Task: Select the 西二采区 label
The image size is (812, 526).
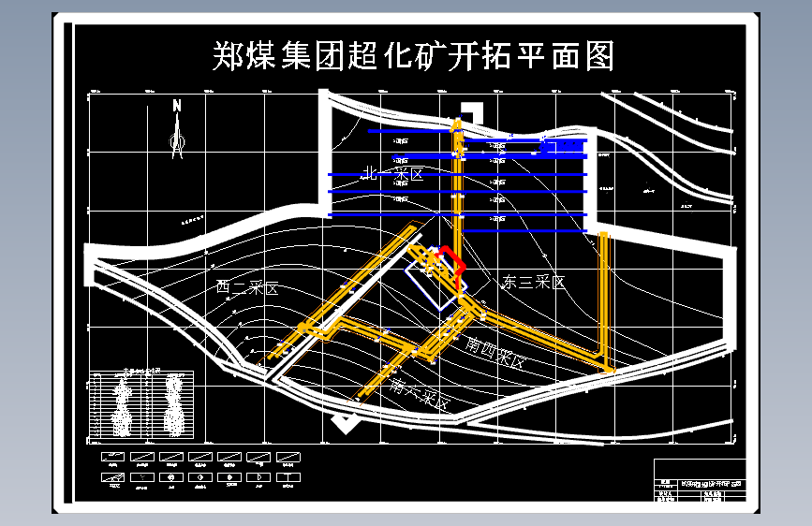Action: (x=247, y=287)
